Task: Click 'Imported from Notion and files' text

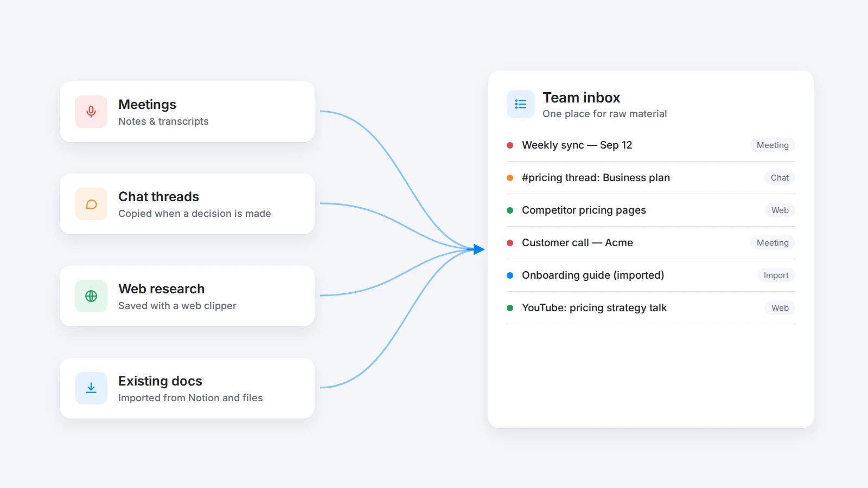Action: (190, 398)
